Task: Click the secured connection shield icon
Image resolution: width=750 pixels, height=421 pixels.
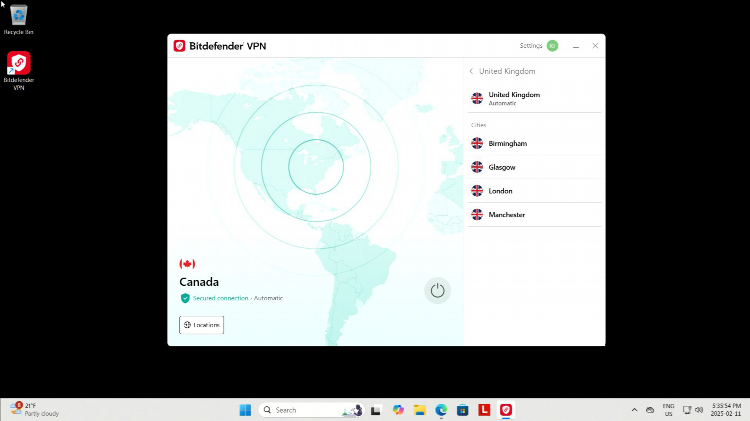Action: (185, 298)
